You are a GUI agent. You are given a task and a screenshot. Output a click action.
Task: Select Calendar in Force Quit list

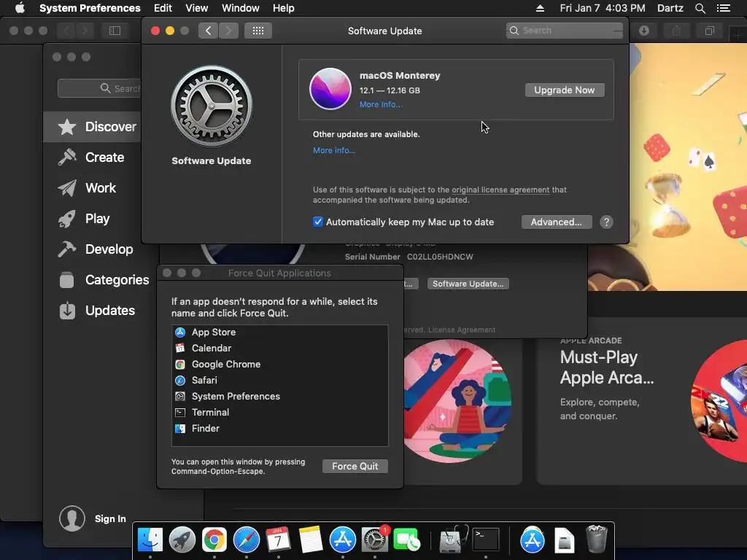point(279,348)
